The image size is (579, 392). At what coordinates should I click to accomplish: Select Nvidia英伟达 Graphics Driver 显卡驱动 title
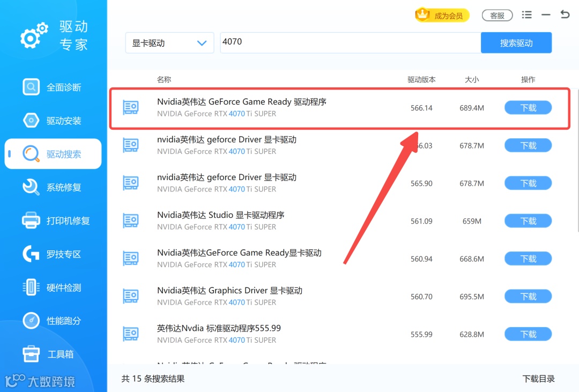229,291
